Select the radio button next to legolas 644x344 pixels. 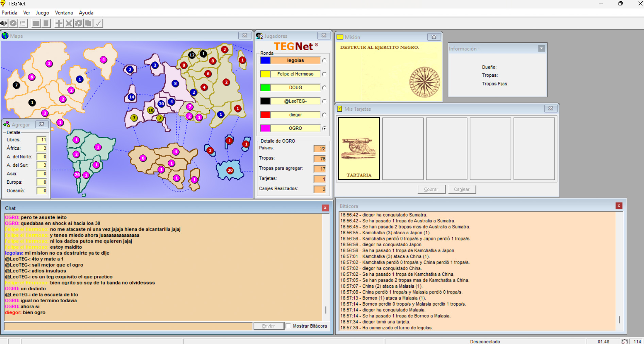[324, 60]
